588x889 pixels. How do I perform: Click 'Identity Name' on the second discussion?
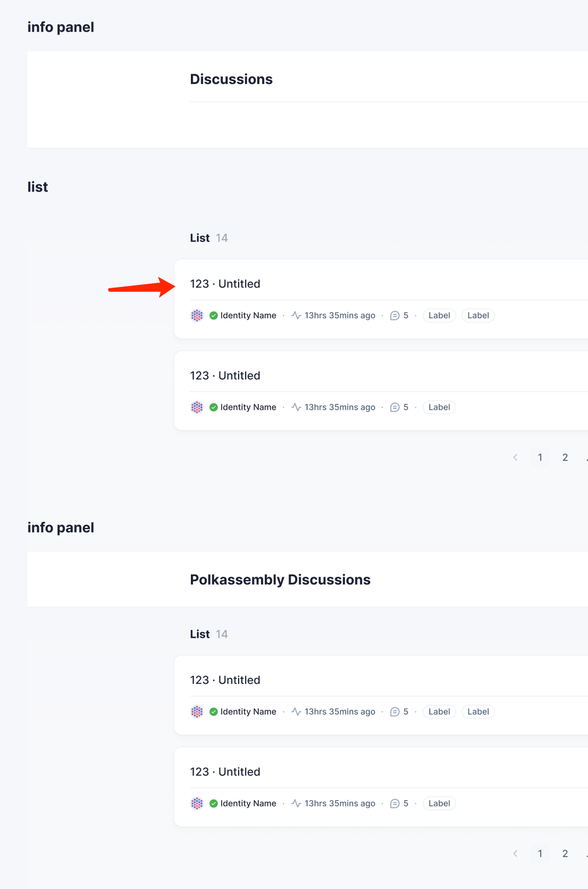tap(248, 407)
